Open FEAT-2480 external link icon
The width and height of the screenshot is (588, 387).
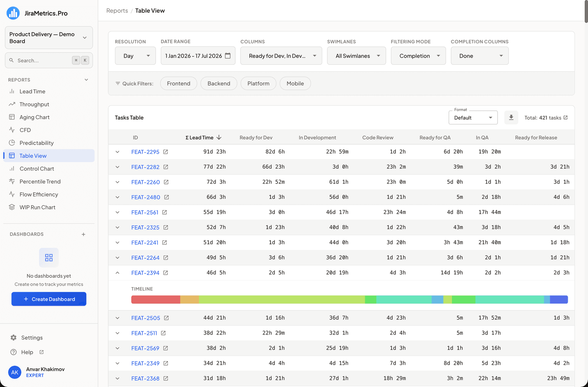[167, 197]
